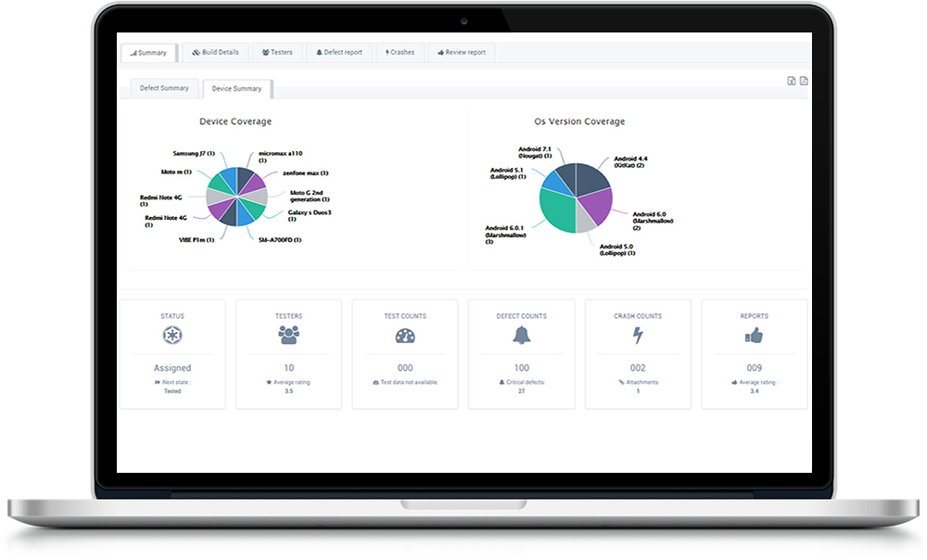The image size is (927, 560).
Task: Click the Android 6.0.1 Marshmallow green slice
Action: [557, 211]
